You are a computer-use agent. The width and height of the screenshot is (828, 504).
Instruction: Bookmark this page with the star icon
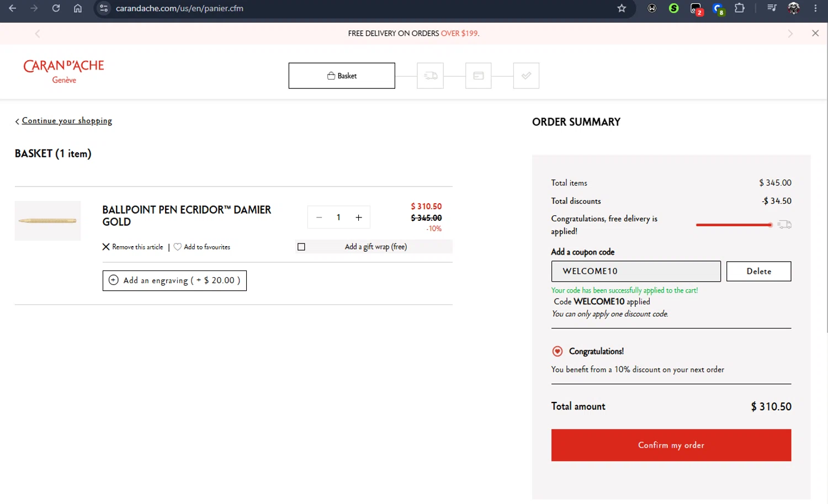pos(622,8)
